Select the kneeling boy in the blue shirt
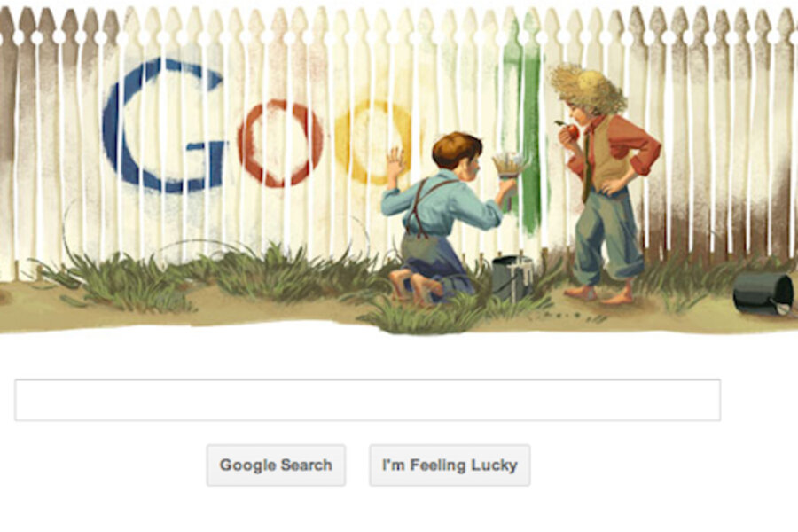798x532 pixels. pyautogui.click(x=442, y=216)
